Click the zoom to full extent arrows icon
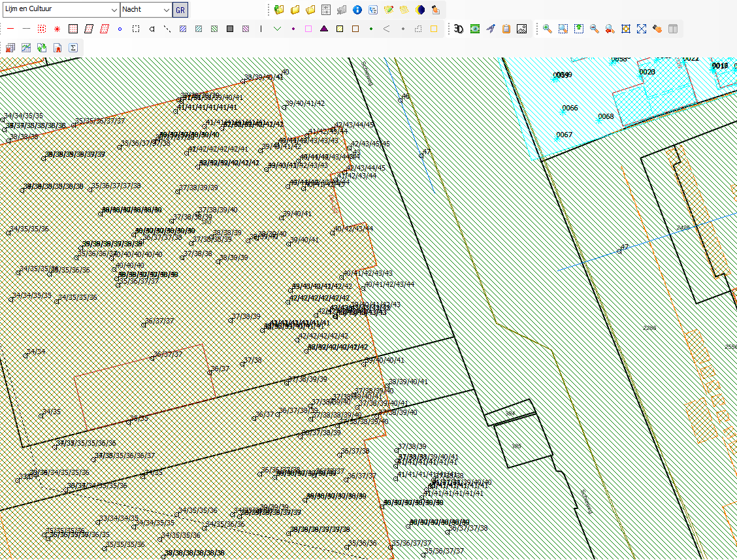 [x=642, y=29]
